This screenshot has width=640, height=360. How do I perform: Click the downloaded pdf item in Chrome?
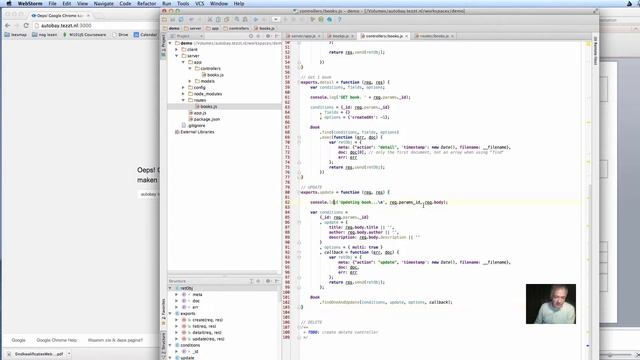click(39, 354)
